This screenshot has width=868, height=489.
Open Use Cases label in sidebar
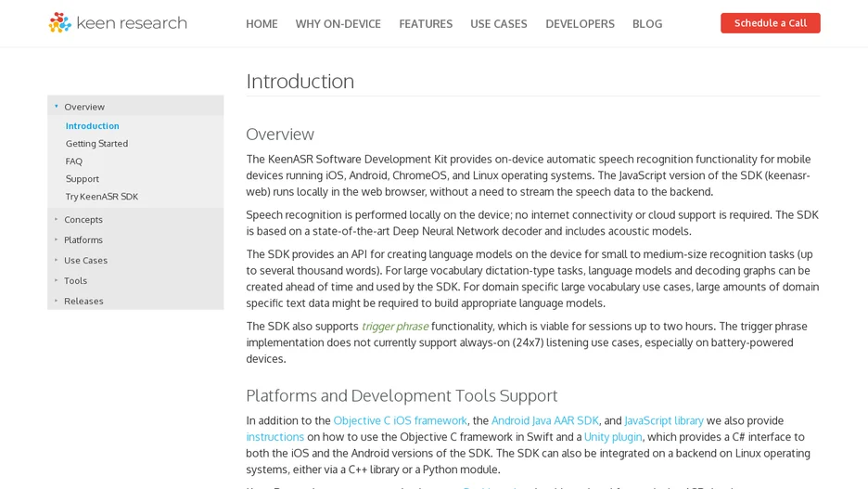tap(86, 261)
